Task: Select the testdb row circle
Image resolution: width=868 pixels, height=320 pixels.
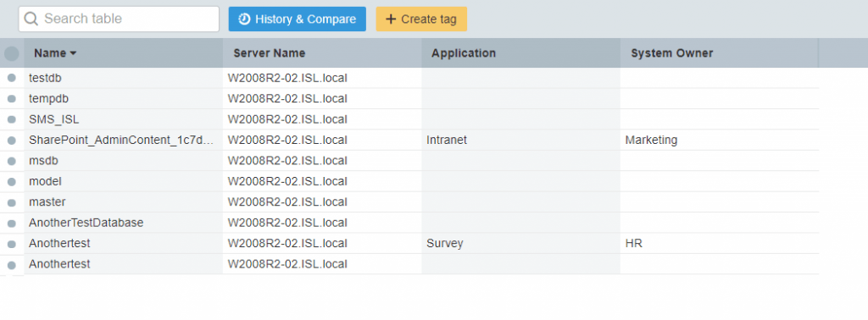Action: tap(12, 78)
